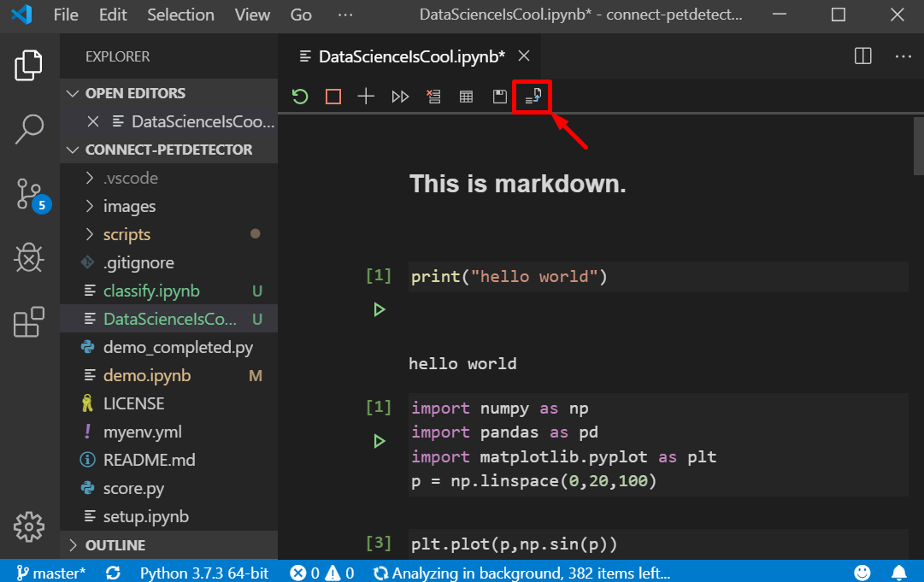Open the Selection menu
This screenshot has height=582, width=924.
pos(180,15)
